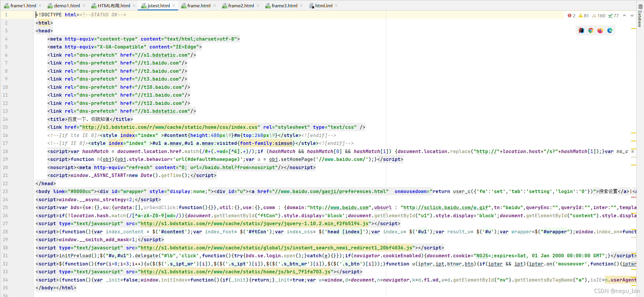Close the html.iml tab

point(336,6)
